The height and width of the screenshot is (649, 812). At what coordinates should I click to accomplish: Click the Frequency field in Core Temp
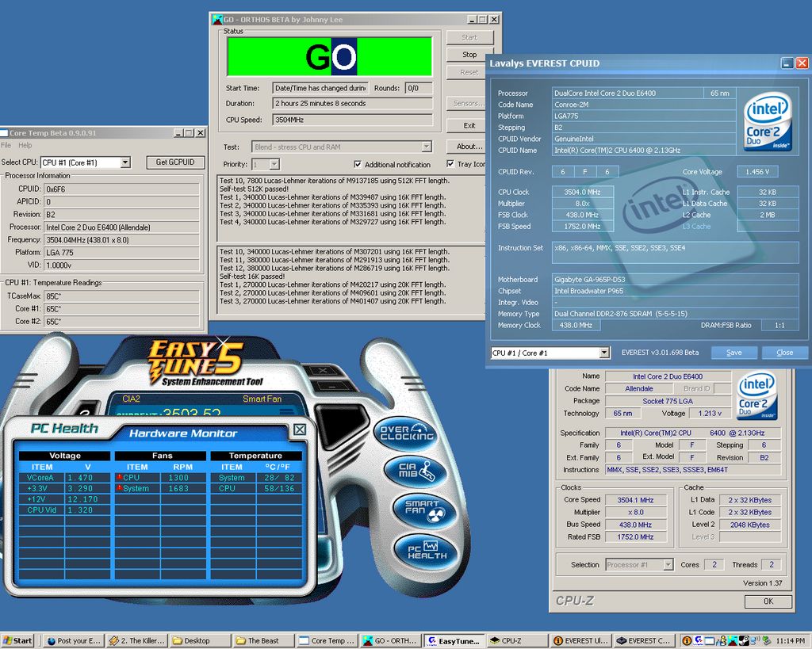(121, 240)
